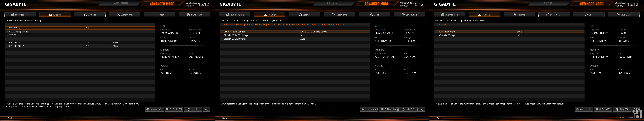Click Back on the VDD Misc page
The image size is (644, 121).
[439, 118]
